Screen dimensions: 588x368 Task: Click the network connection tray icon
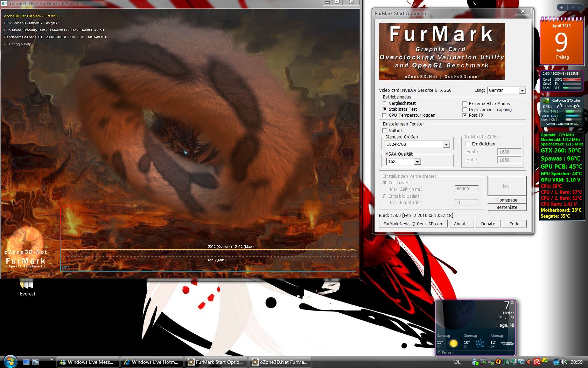(556, 362)
